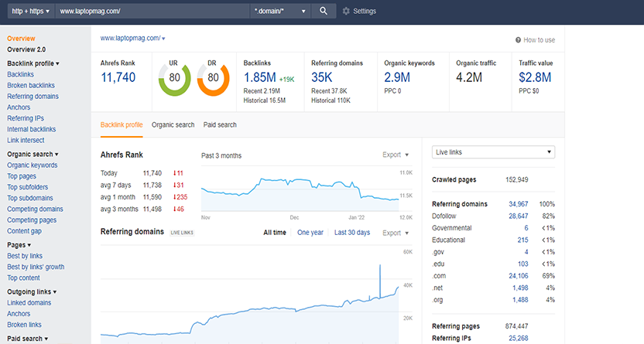Click the Organic keywords count 2.9M
The width and height of the screenshot is (644, 344).
click(397, 77)
